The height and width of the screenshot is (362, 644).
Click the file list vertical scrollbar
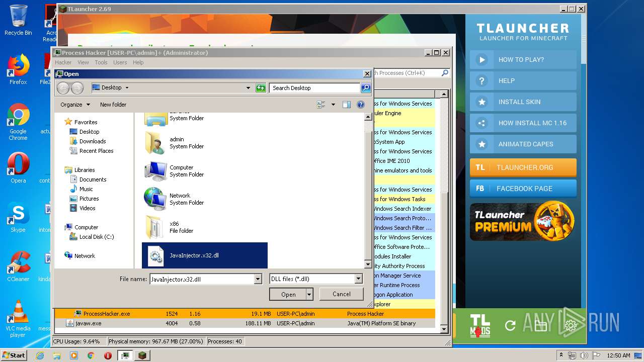click(x=368, y=191)
